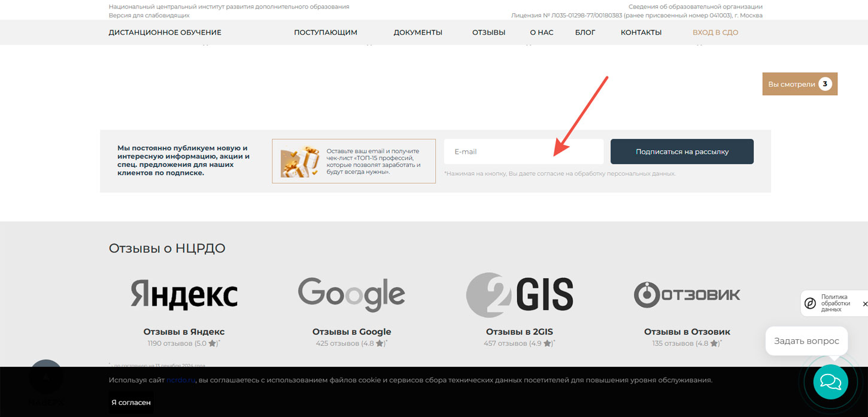Go to КОНТАКТЫ
The height and width of the screenshot is (417, 868).
(641, 32)
